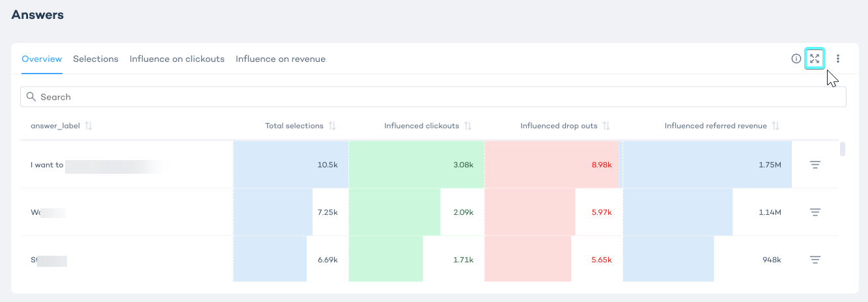Click the 1.75M referred revenue bar
The image size is (868, 302).
tap(707, 165)
